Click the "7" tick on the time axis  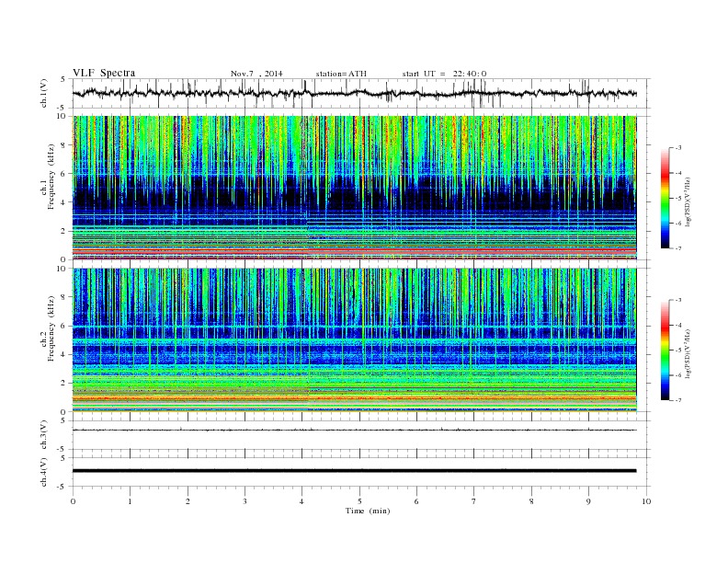(x=474, y=501)
